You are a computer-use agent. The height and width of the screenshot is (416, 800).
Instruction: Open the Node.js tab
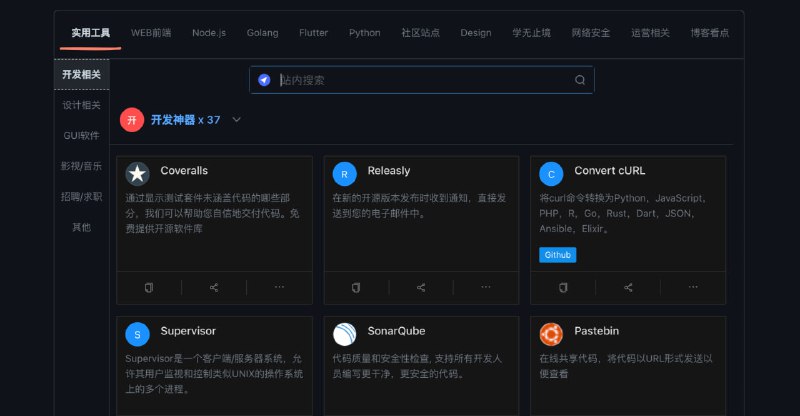[209, 33]
